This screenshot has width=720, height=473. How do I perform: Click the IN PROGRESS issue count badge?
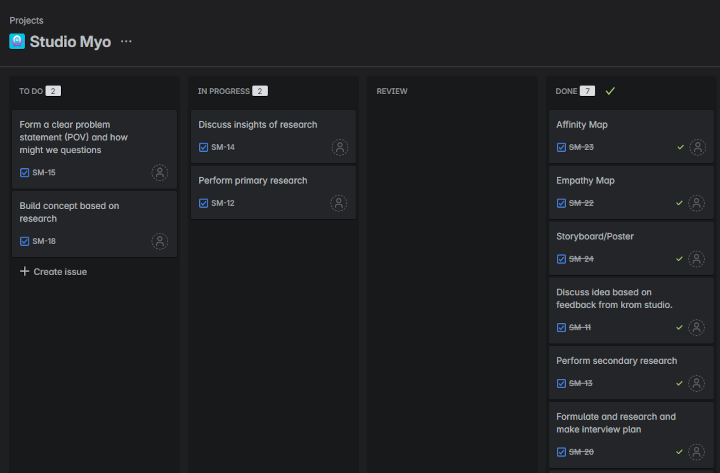coord(260,91)
